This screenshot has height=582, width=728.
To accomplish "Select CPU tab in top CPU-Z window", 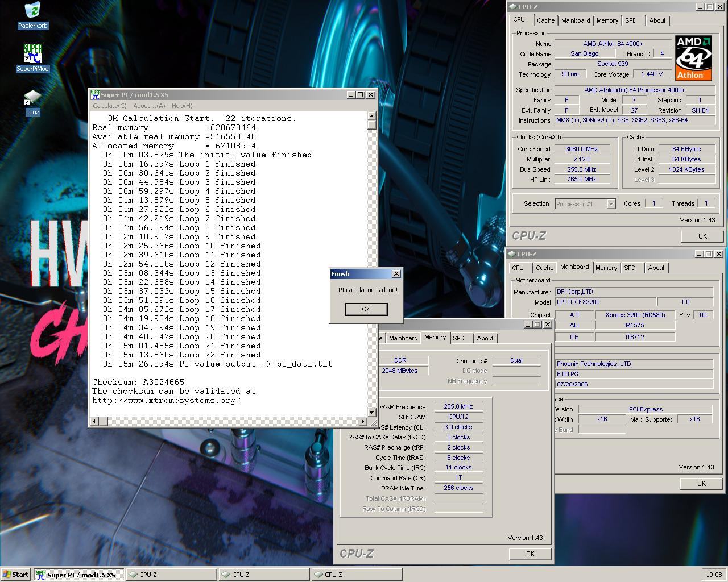I will tap(519, 19).
